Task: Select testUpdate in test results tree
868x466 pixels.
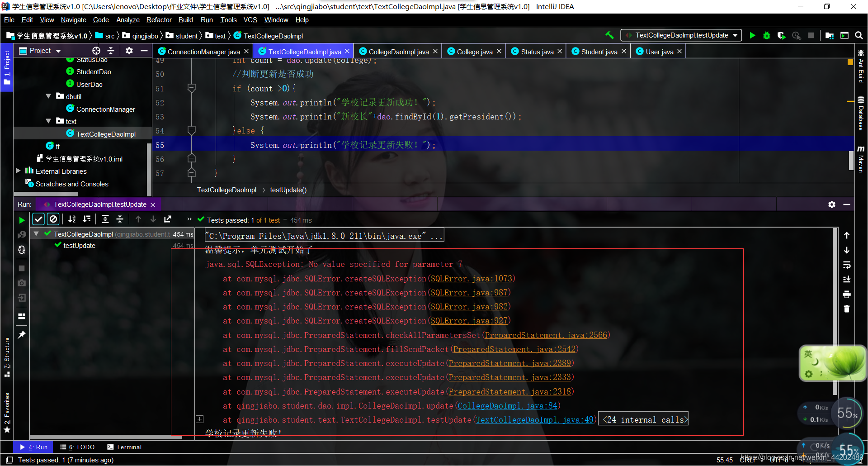Action: 80,245
